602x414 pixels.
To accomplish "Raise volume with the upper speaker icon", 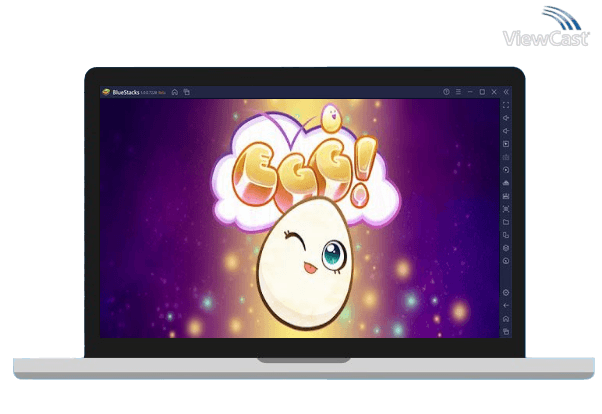I will tap(506, 118).
